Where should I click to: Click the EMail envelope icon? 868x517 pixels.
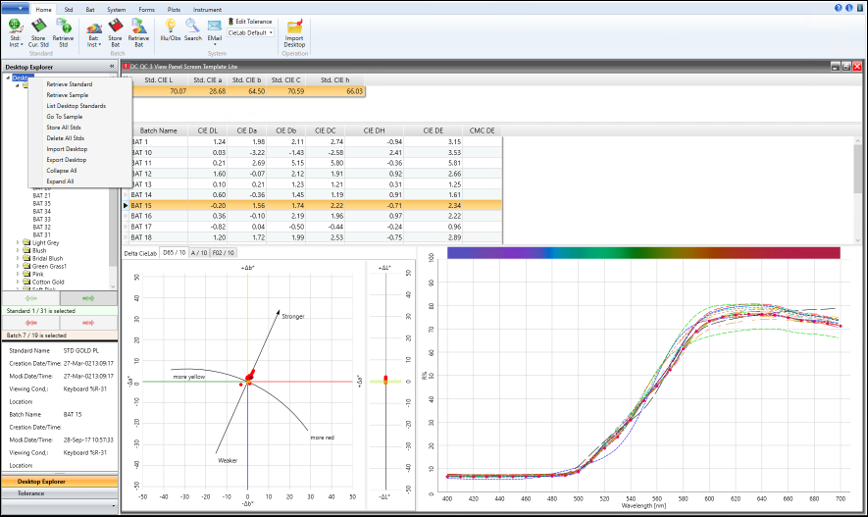coord(214,25)
